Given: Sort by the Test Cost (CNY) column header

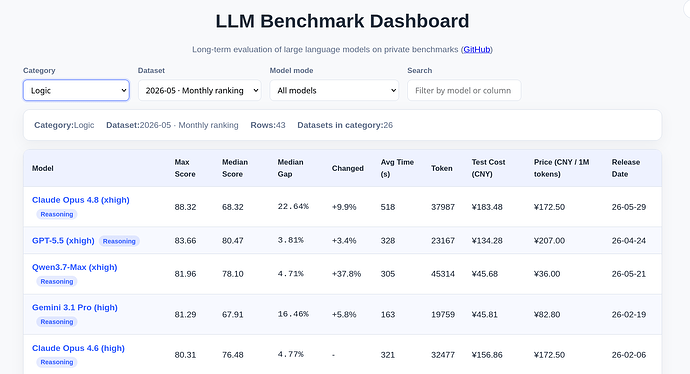Looking at the screenshot, I should point(488,168).
